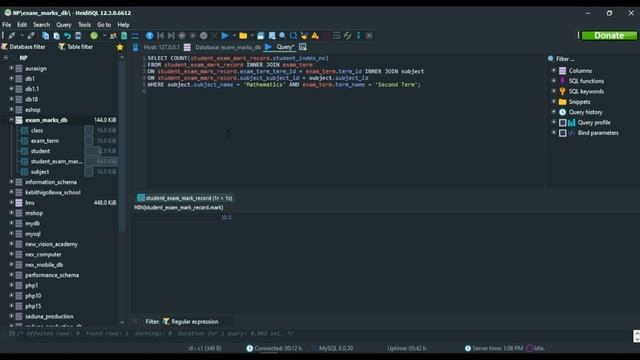Click the Print toolbar icon

click(78, 36)
